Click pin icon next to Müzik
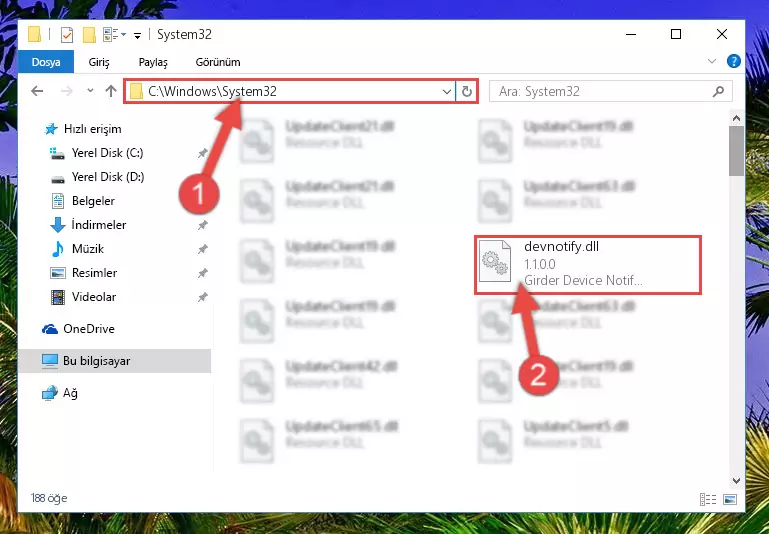Image resolution: width=769 pixels, height=534 pixels. (x=202, y=250)
